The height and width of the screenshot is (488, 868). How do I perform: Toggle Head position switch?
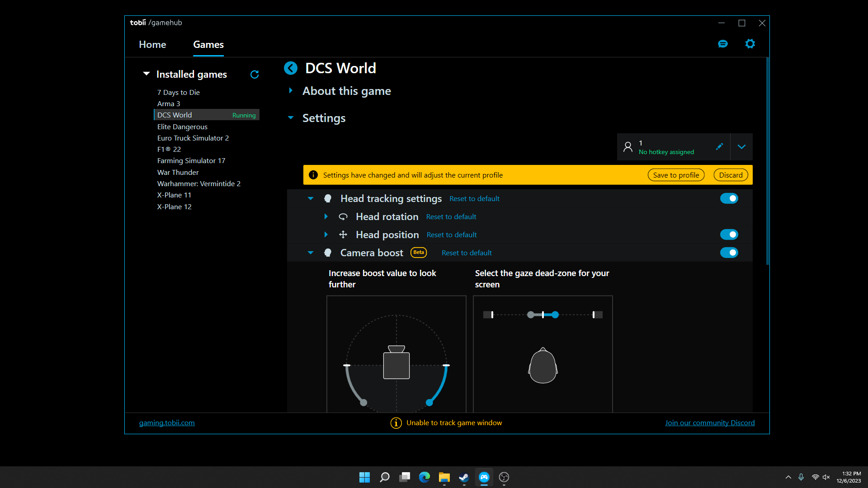tap(729, 235)
